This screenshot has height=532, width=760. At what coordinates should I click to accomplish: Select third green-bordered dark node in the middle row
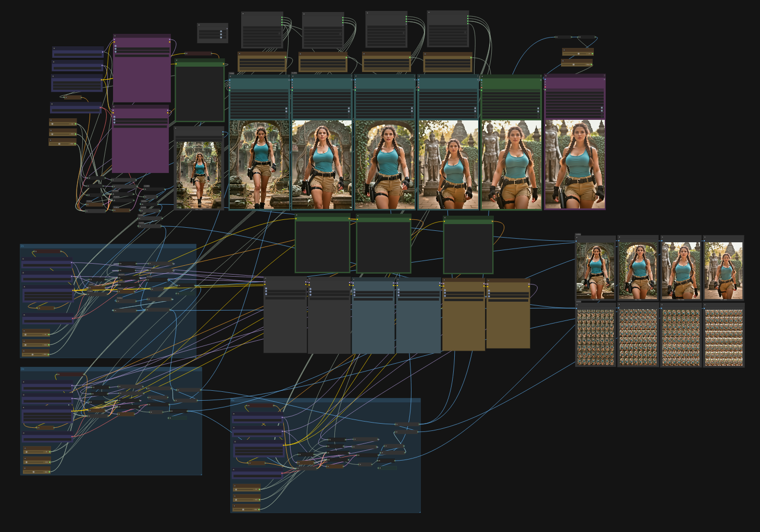468,245
